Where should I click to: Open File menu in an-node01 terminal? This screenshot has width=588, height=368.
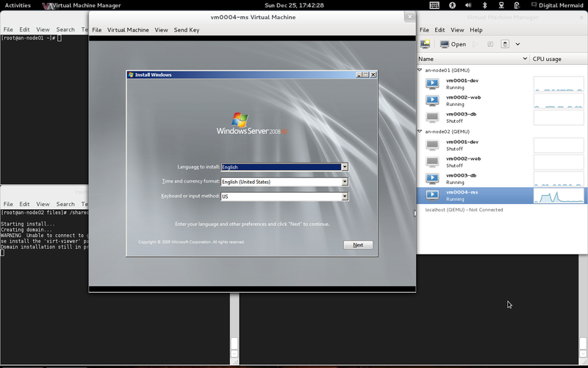tap(8, 29)
